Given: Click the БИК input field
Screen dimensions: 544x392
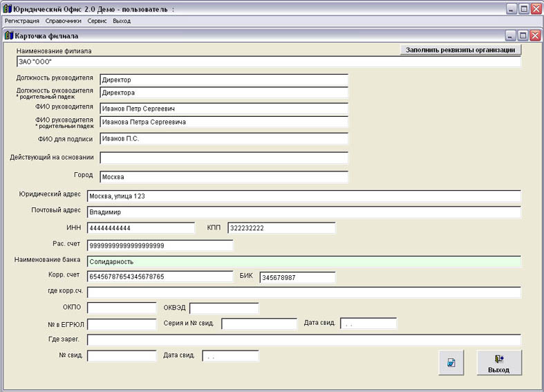Looking at the screenshot, I should 297,278.
